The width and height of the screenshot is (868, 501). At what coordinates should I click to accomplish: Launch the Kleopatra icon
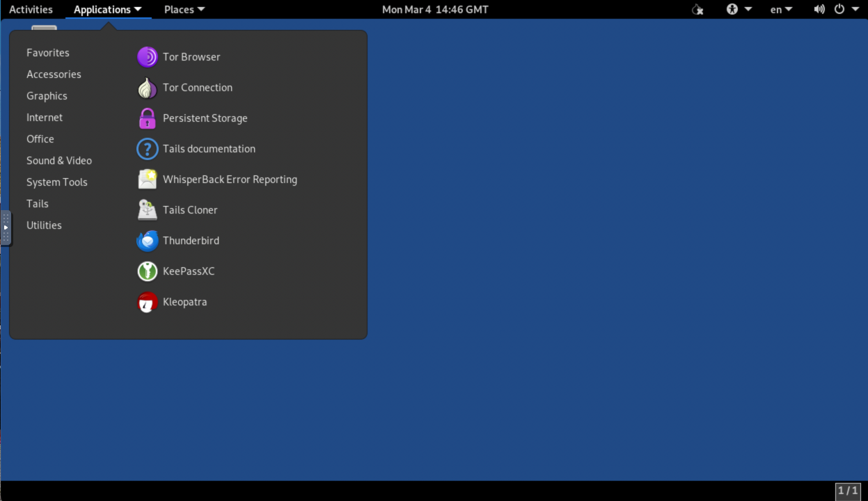(148, 302)
